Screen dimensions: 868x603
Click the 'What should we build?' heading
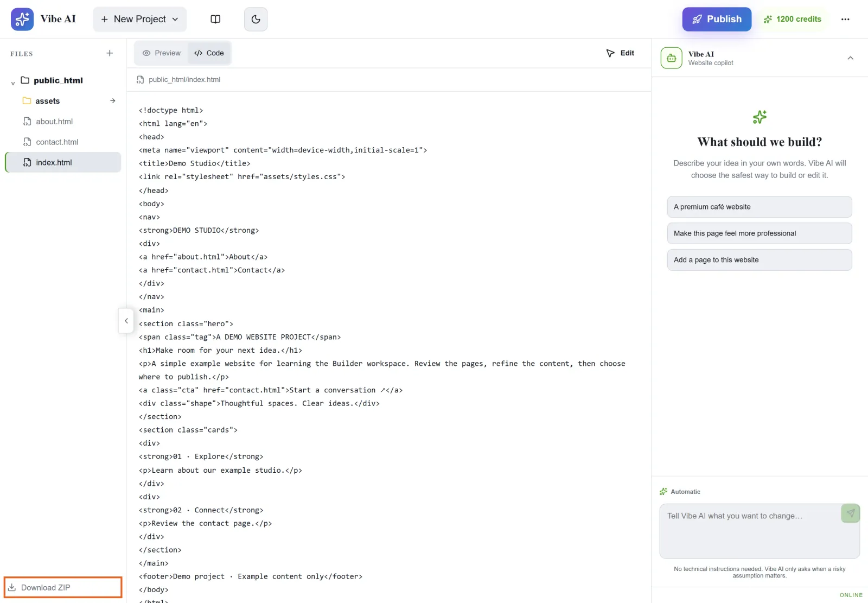pyautogui.click(x=759, y=142)
